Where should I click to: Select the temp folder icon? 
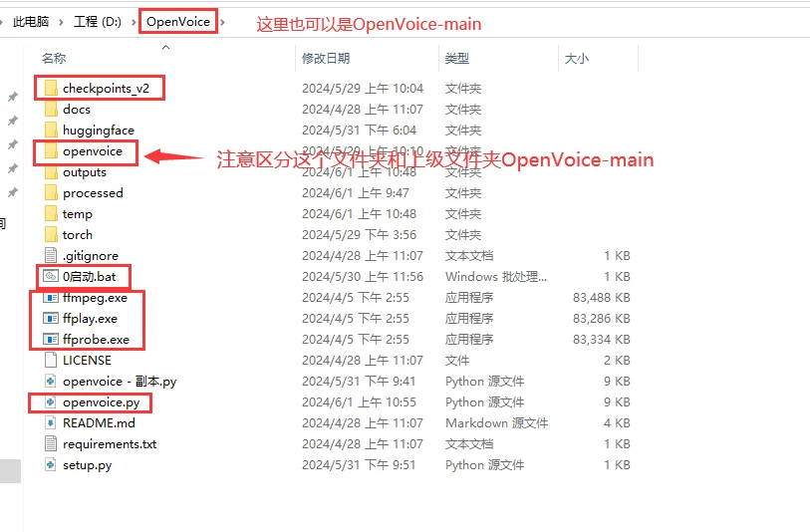coord(51,214)
